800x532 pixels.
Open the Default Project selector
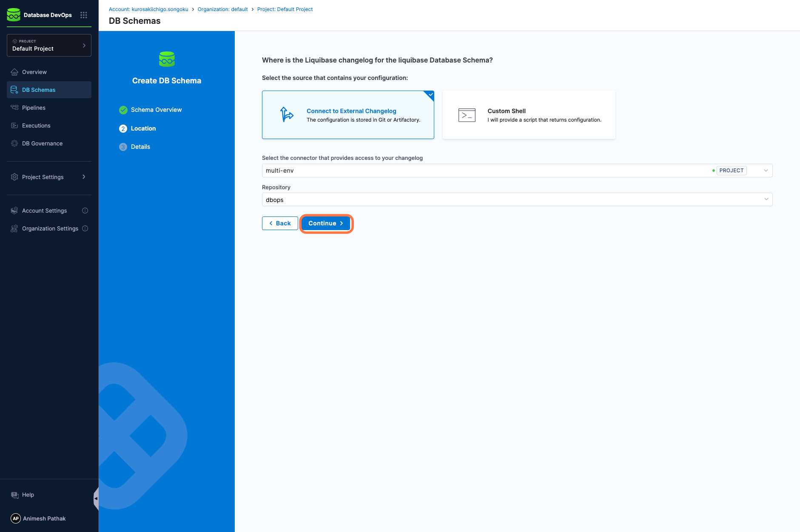49,45
